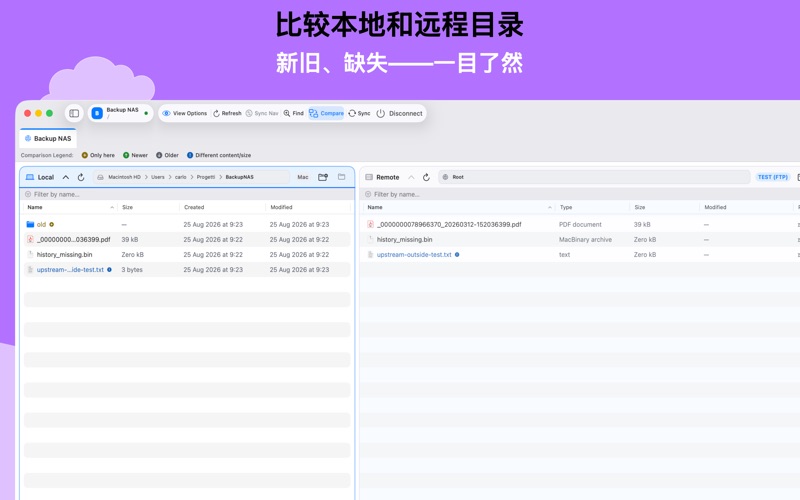Click new folder icon in Local pane

coord(323,177)
